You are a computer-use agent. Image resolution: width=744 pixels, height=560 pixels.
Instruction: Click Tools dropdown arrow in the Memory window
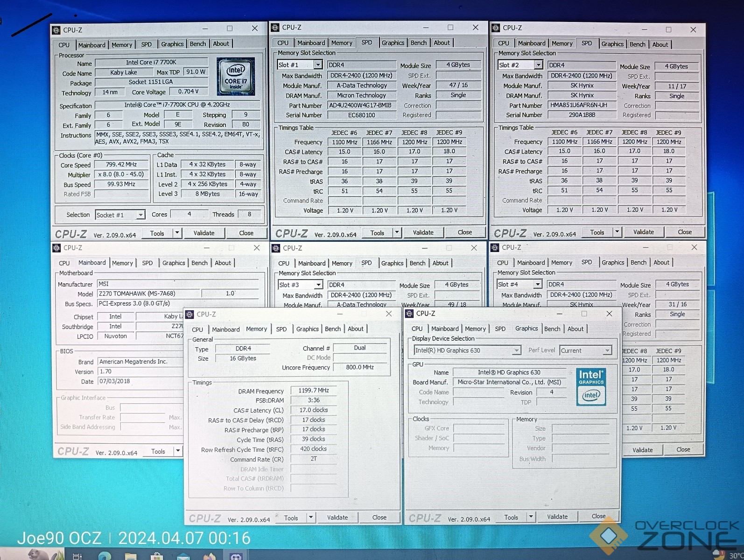tap(311, 518)
